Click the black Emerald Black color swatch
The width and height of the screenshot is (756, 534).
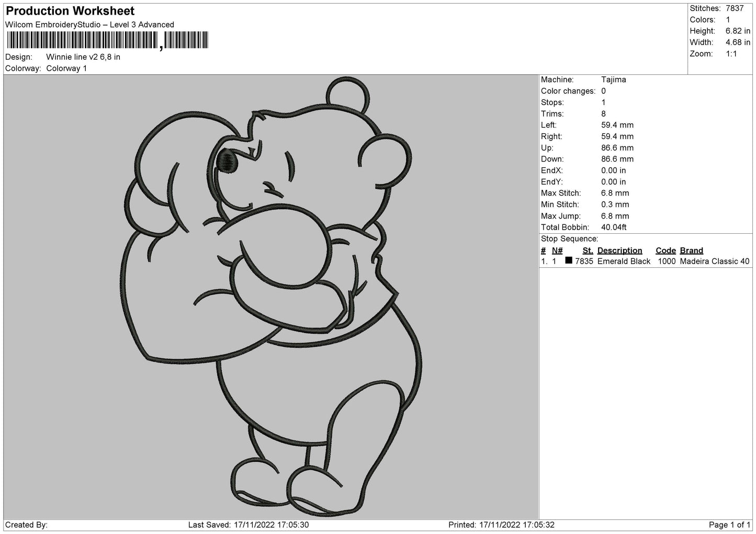pyautogui.click(x=569, y=260)
